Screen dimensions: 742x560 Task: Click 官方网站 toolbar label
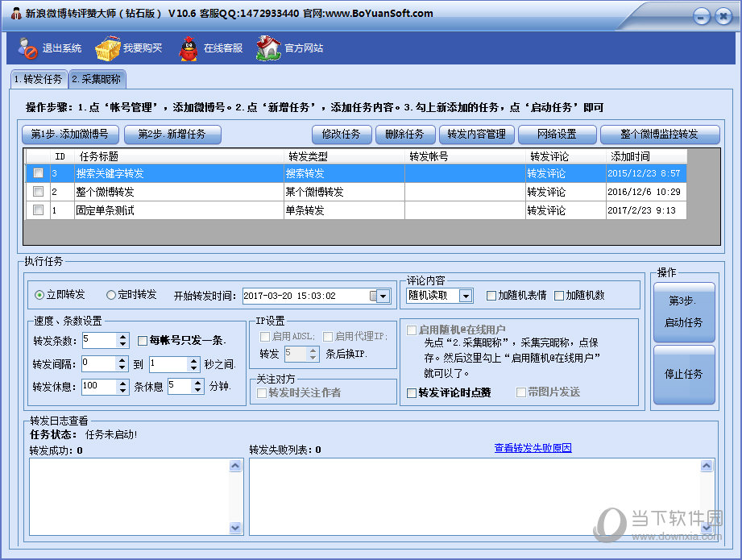click(304, 48)
